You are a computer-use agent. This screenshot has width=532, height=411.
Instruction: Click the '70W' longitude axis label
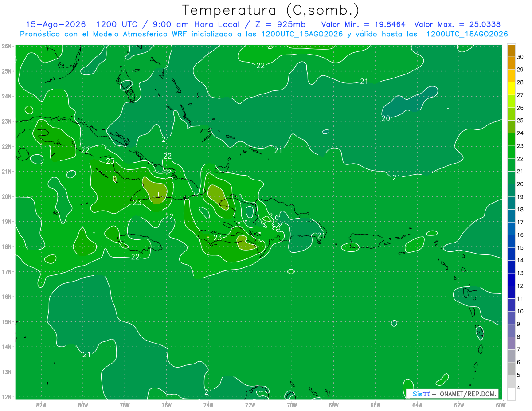292,405
